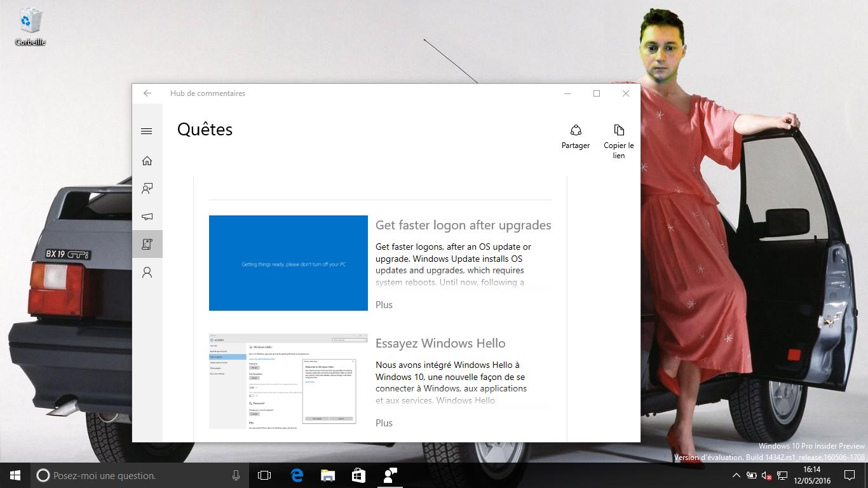Open the Announcements megaphone section
Viewport: 868px width, 488px height.
tap(147, 217)
